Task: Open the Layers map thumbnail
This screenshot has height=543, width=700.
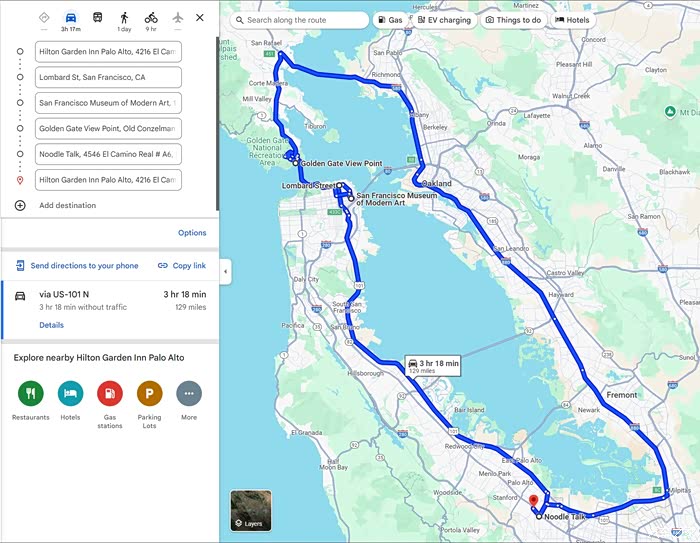Action: click(251, 510)
